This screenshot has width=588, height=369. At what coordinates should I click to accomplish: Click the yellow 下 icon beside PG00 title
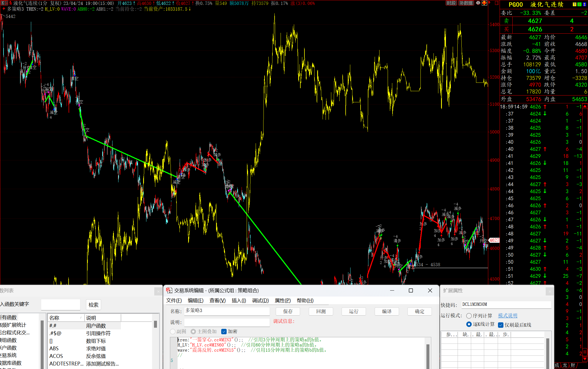(574, 4)
